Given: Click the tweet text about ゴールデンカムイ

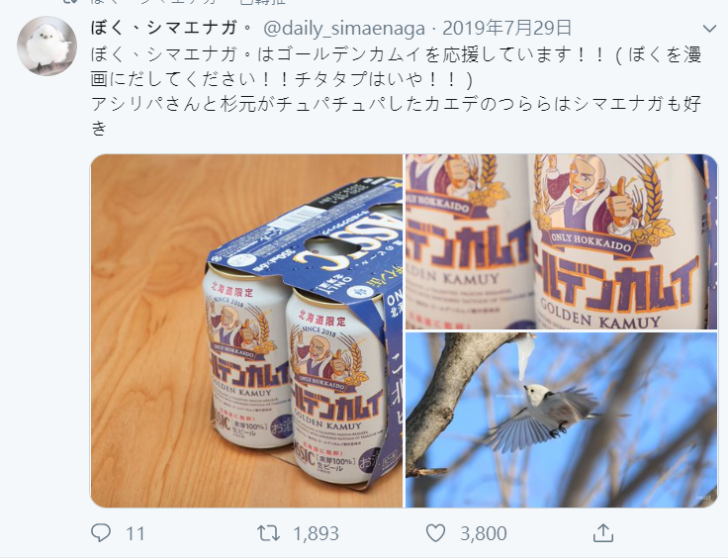Looking at the screenshot, I should (396, 67).
